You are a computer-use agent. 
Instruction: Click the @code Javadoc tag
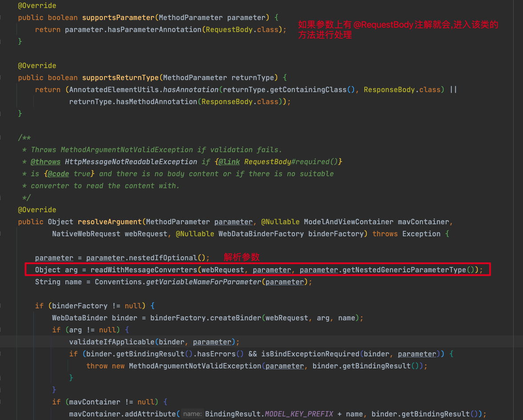click(58, 174)
